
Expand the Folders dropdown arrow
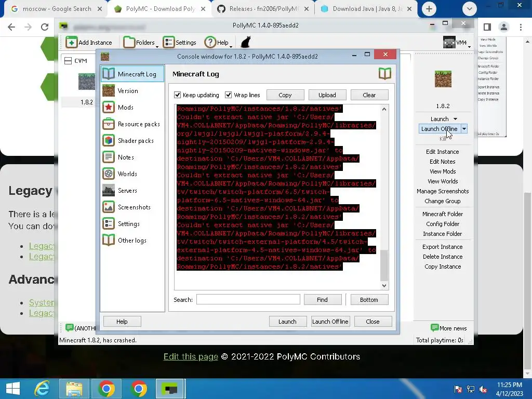(157, 46)
